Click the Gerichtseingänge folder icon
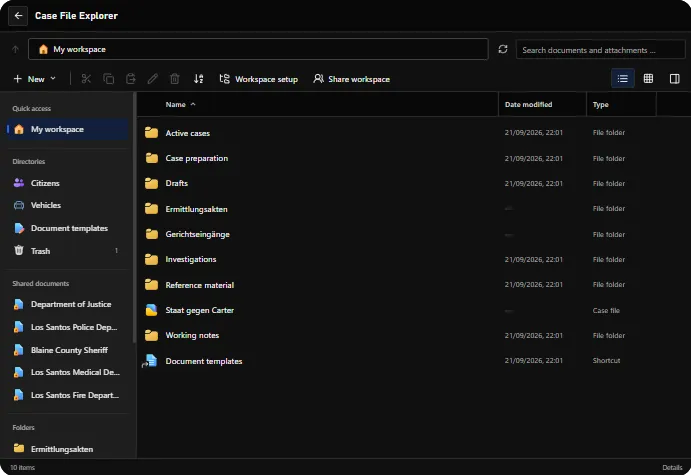691x475 pixels. [x=151, y=234]
